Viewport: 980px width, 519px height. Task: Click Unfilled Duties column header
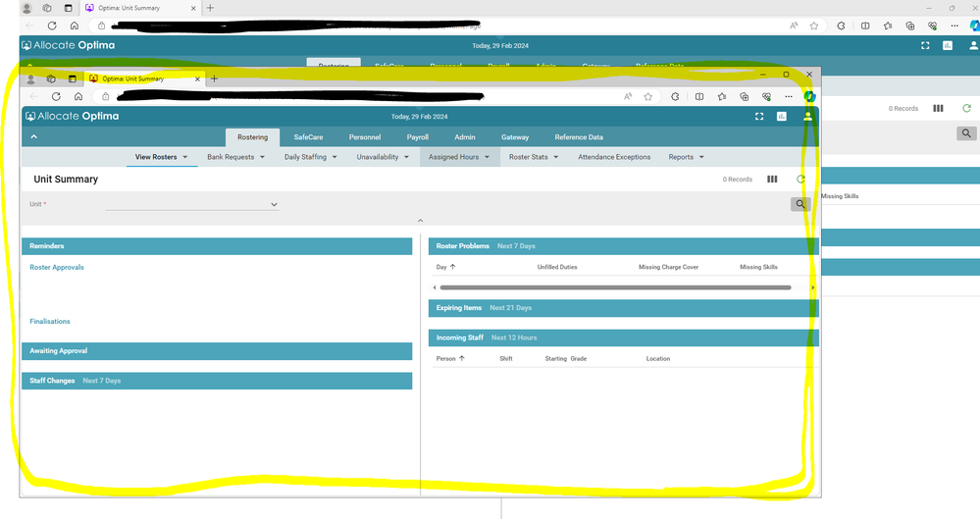tap(557, 267)
